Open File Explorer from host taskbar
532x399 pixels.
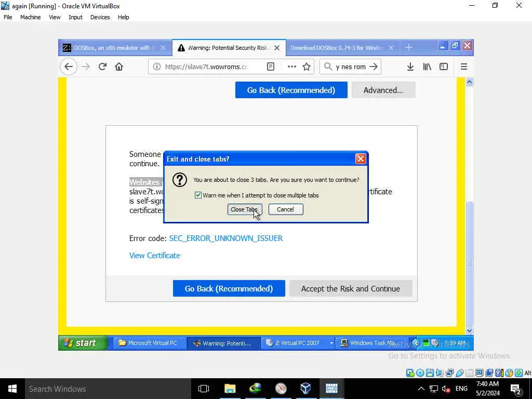(x=230, y=389)
